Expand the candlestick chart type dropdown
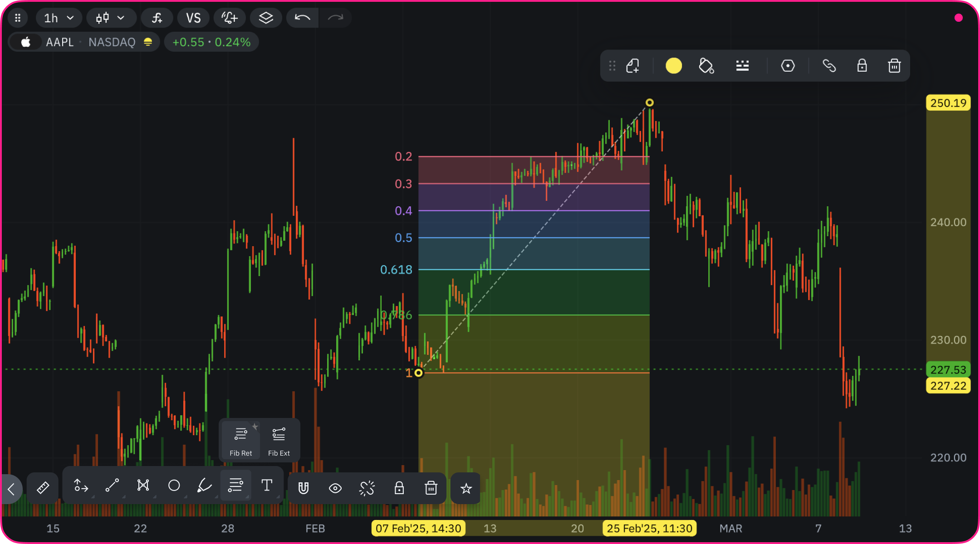Viewport: 980px width, 544px height. tap(111, 18)
